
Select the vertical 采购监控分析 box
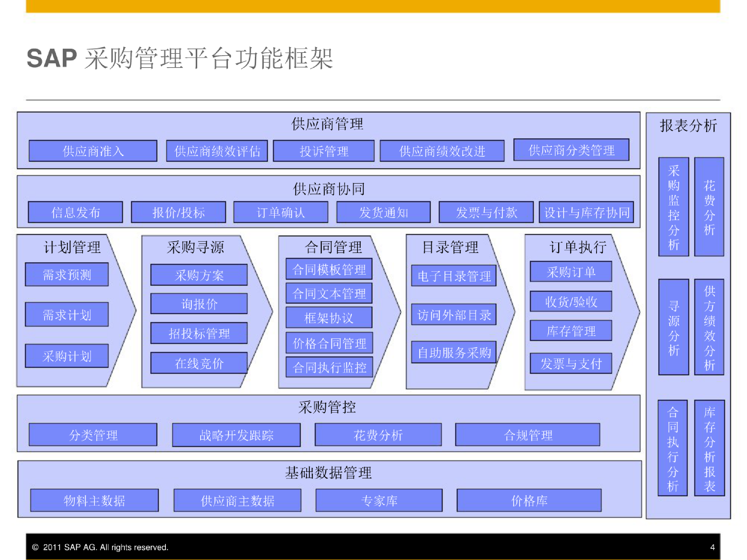673,207
